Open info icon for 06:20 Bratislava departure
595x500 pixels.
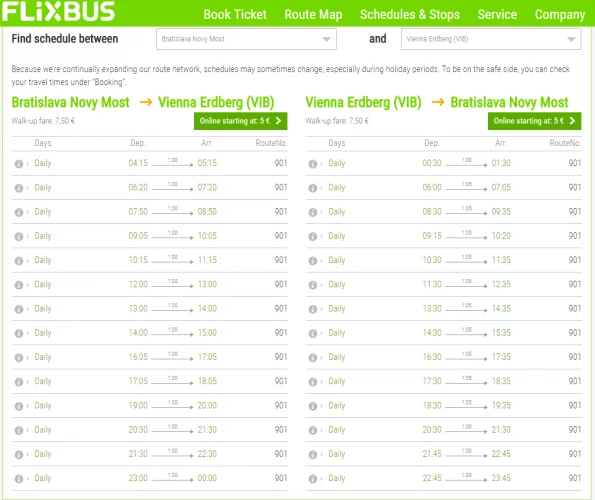click(19, 188)
